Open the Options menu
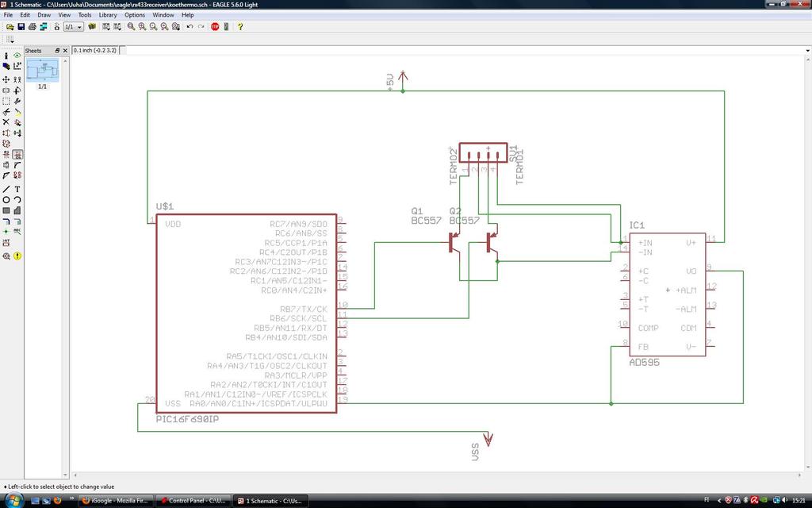The width and height of the screenshot is (812, 508). tap(135, 15)
